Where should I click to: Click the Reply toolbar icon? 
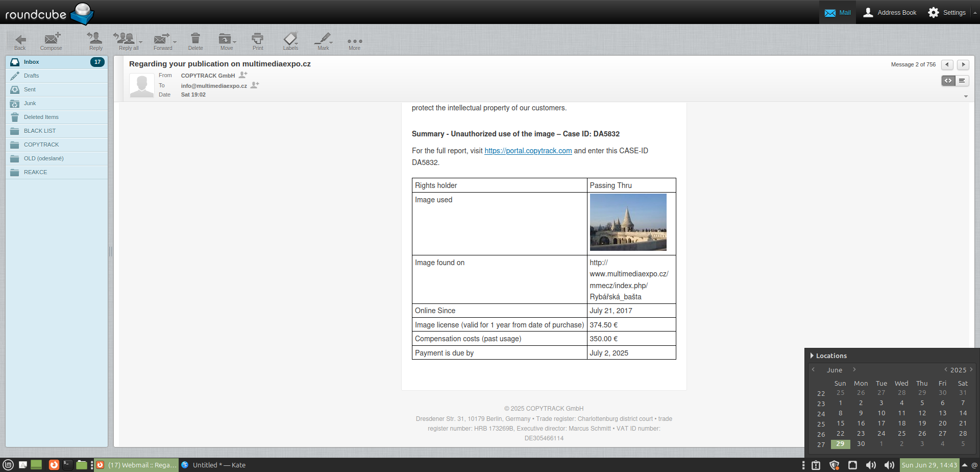click(x=95, y=40)
